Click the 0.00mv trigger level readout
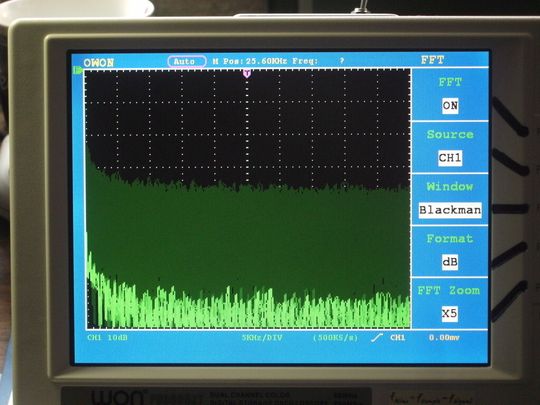Viewport: 540px width, 405px height. (x=444, y=338)
